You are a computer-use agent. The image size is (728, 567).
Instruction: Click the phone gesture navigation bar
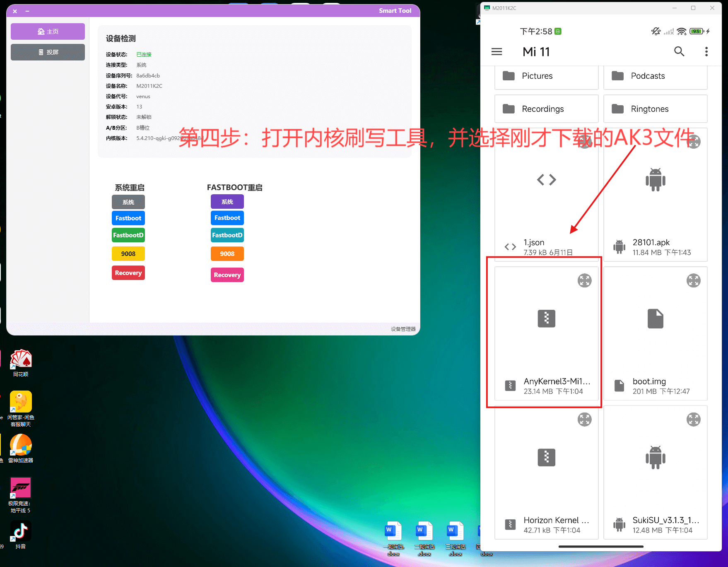601,547
